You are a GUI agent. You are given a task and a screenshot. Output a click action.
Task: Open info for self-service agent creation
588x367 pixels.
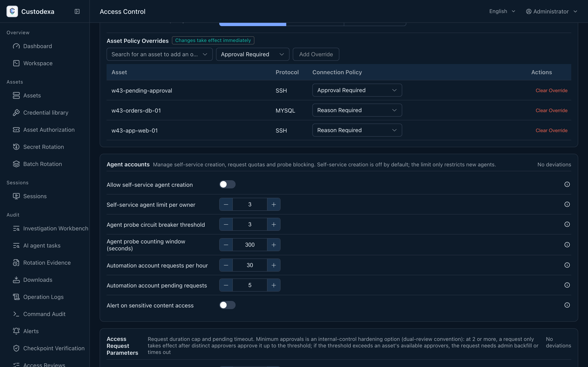point(567,185)
